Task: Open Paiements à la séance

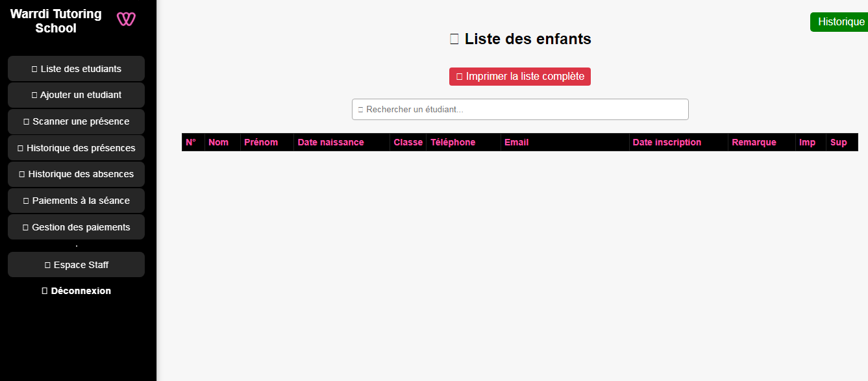Action: point(76,200)
